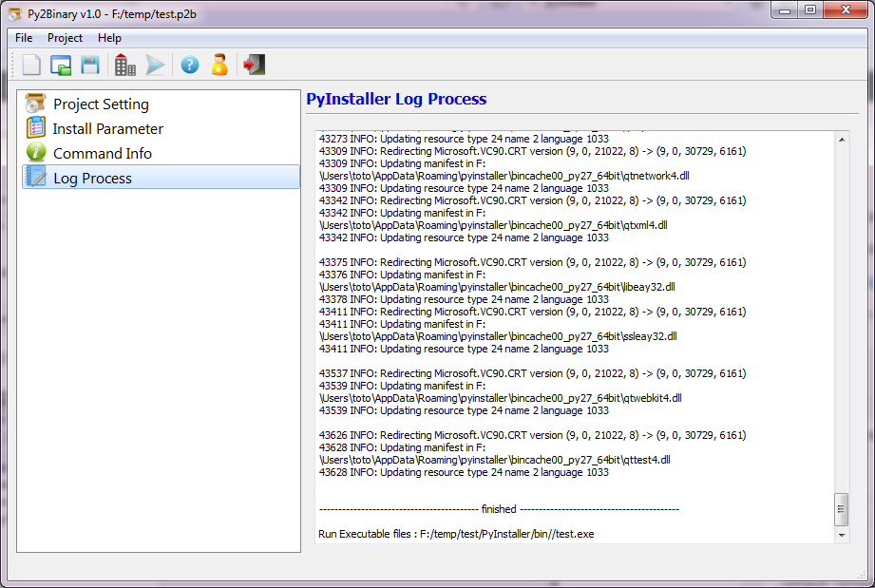The height and width of the screenshot is (588, 875).
Task: Click the '43376 INFO: Updating manifest' line
Action: click(x=402, y=275)
